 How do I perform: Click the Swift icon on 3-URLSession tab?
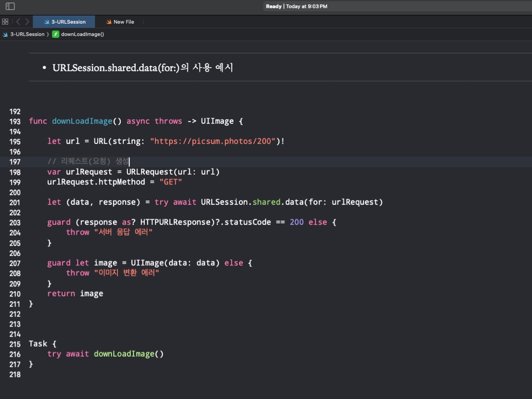tap(47, 22)
